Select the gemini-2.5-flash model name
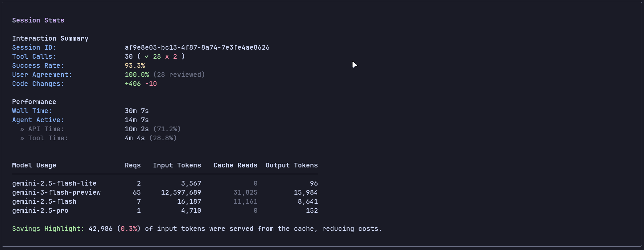 (44, 201)
